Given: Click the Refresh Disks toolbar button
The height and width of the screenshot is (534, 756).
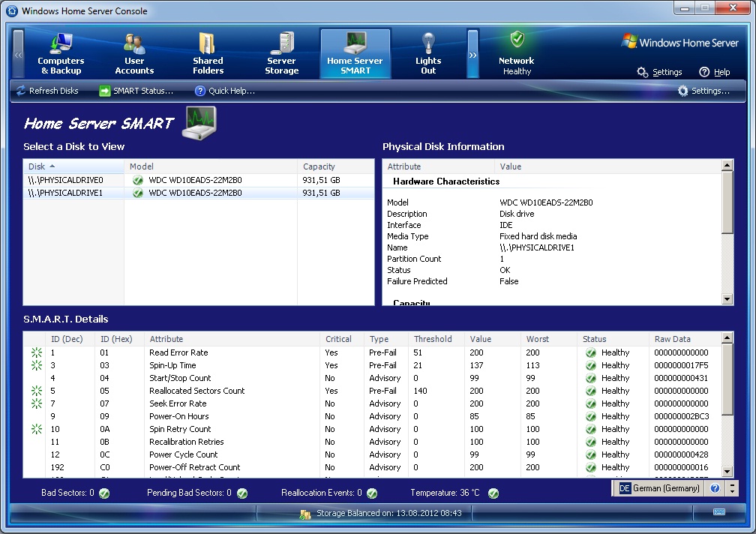Looking at the screenshot, I should [47, 91].
